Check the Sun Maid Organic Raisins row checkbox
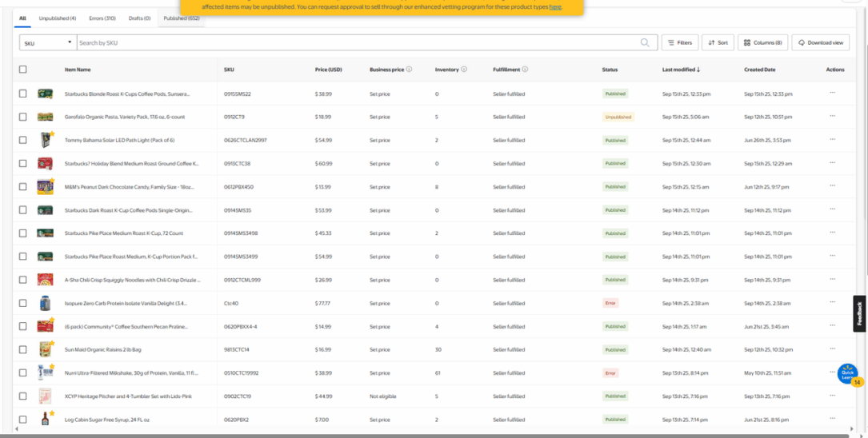 point(23,349)
